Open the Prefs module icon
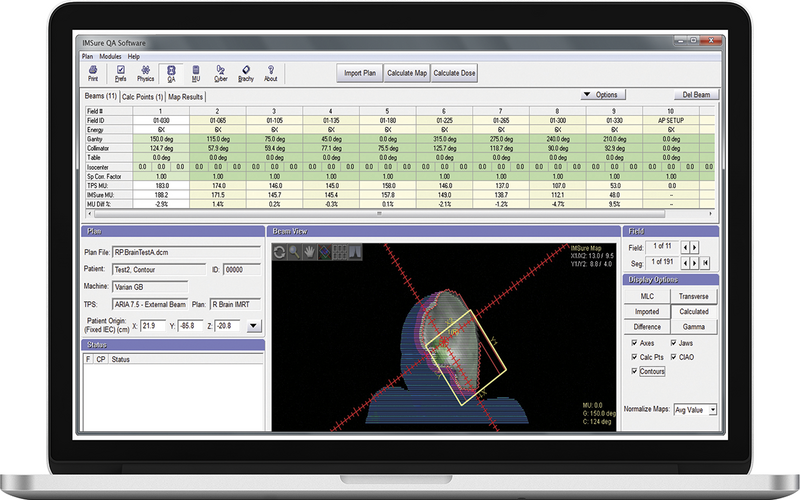 (x=120, y=71)
